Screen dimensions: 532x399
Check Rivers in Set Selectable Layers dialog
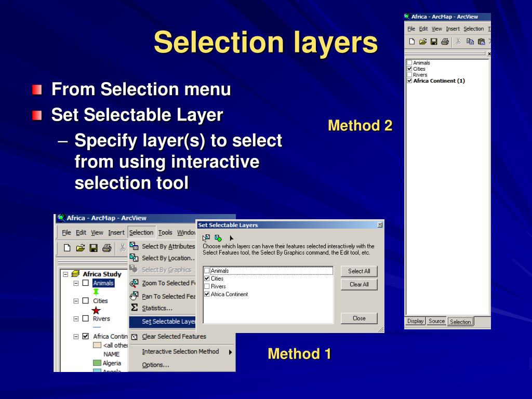[207, 286]
